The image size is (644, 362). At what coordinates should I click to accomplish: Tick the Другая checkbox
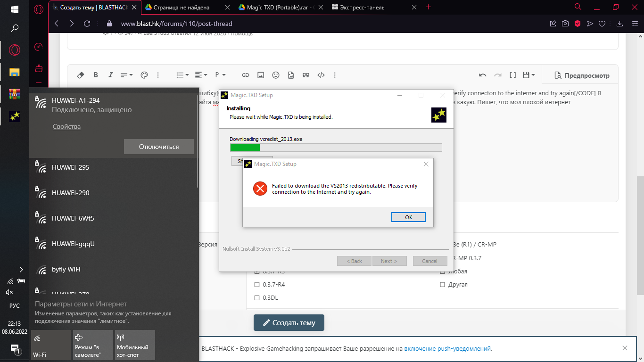(x=442, y=285)
